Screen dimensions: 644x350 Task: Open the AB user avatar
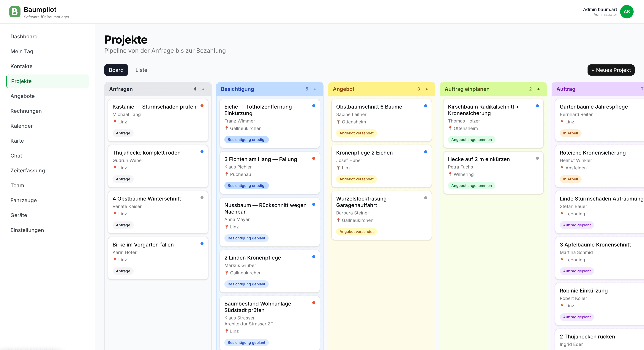[x=626, y=12]
